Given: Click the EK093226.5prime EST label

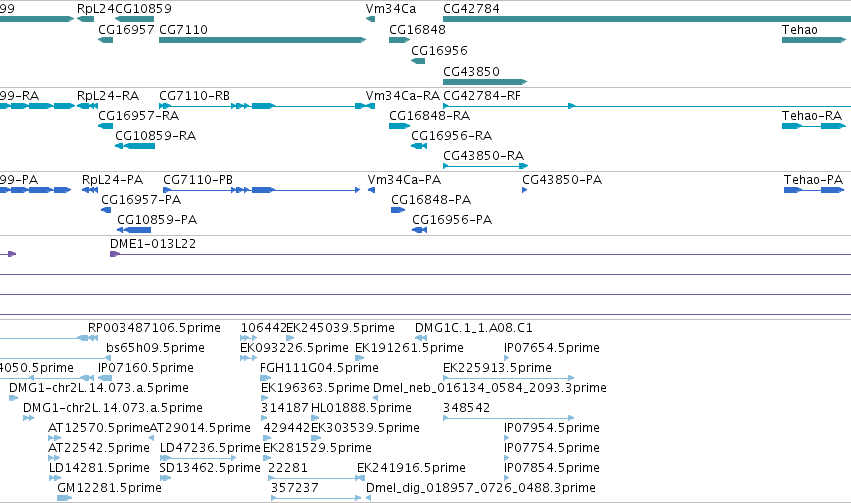Looking at the screenshot, I should tap(294, 348).
